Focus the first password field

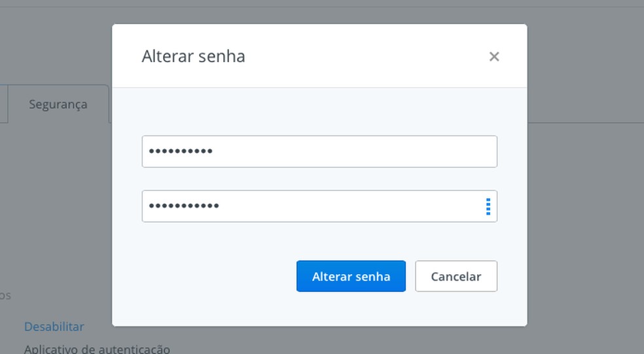319,152
